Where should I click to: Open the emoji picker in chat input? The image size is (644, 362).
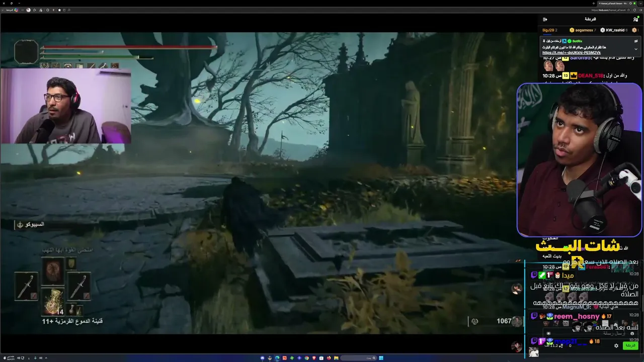tap(632, 333)
